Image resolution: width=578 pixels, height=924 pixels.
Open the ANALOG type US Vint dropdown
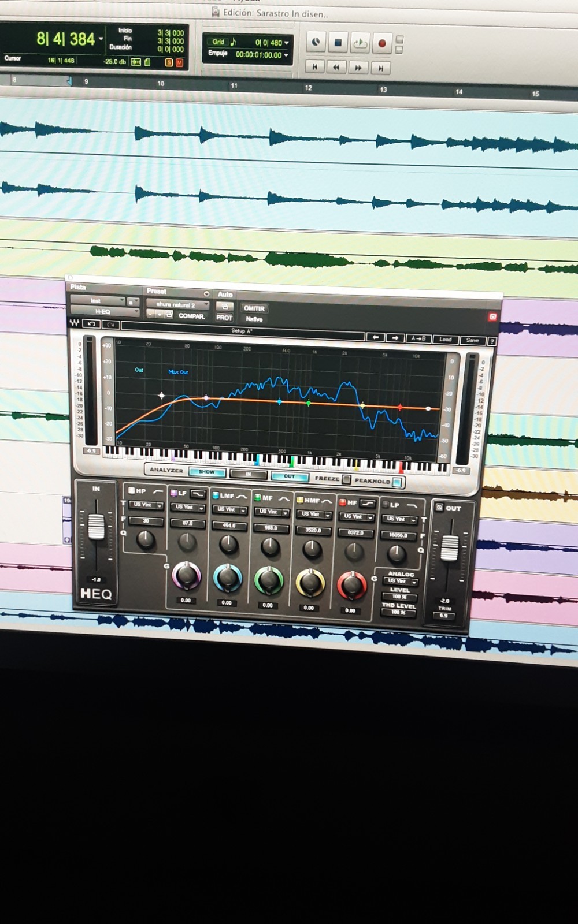[399, 582]
